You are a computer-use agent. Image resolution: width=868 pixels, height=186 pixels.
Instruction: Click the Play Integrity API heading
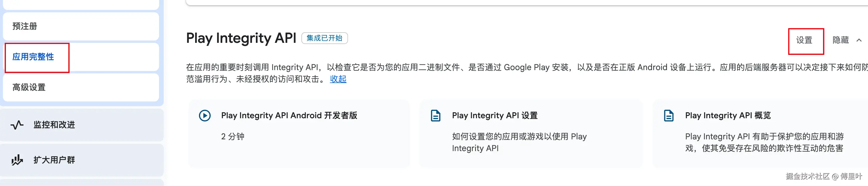click(241, 38)
